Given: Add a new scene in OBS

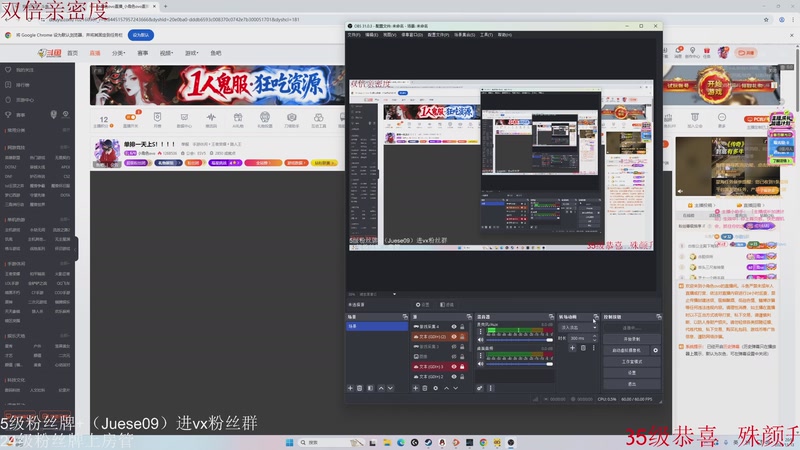Looking at the screenshot, I should pyautogui.click(x=350, y=388).
